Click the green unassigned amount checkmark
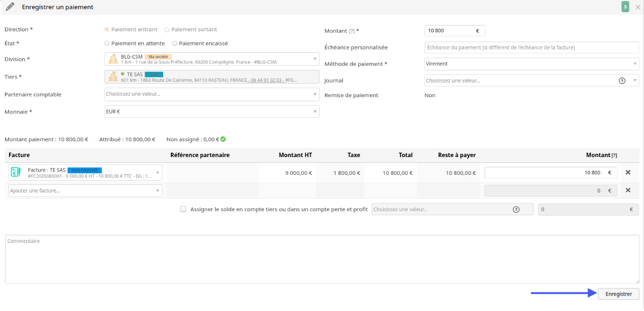 click(223, 139)
